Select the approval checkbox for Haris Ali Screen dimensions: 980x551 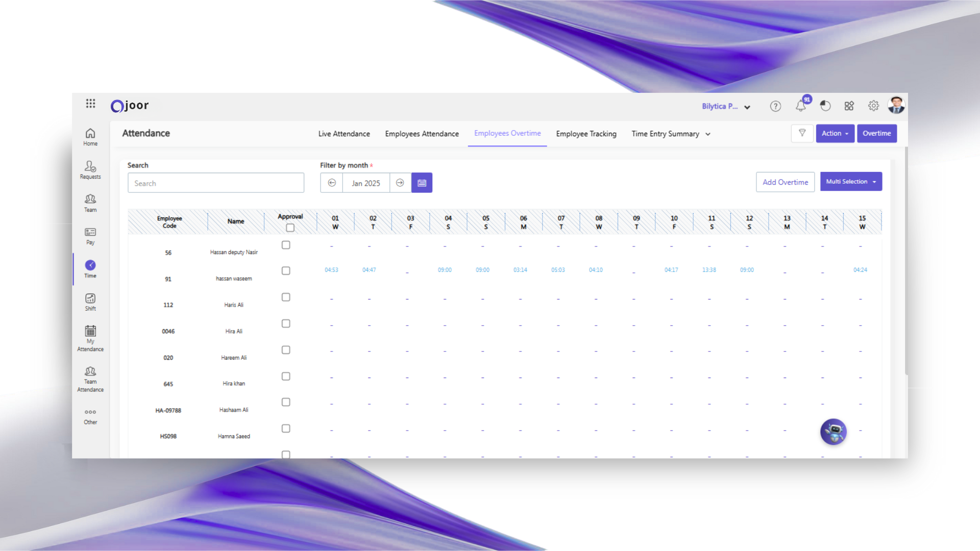pos(286,297)
